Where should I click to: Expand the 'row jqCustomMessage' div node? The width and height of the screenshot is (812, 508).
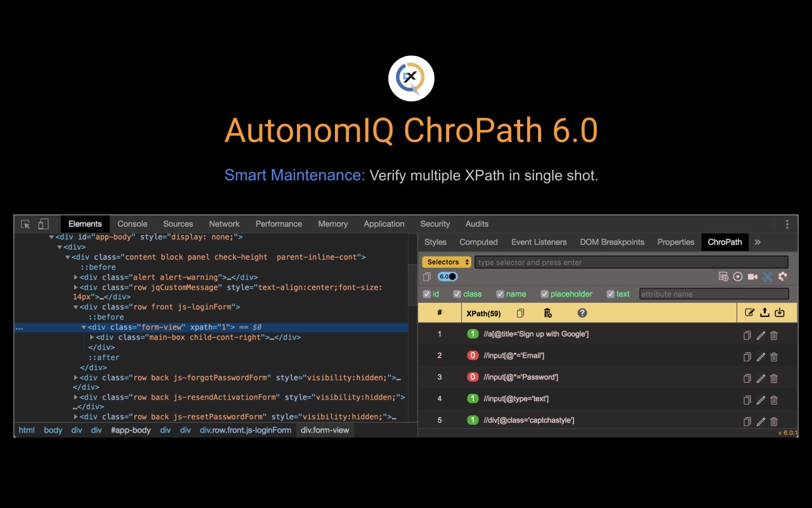pyautogui.click(x=76, y=288)
